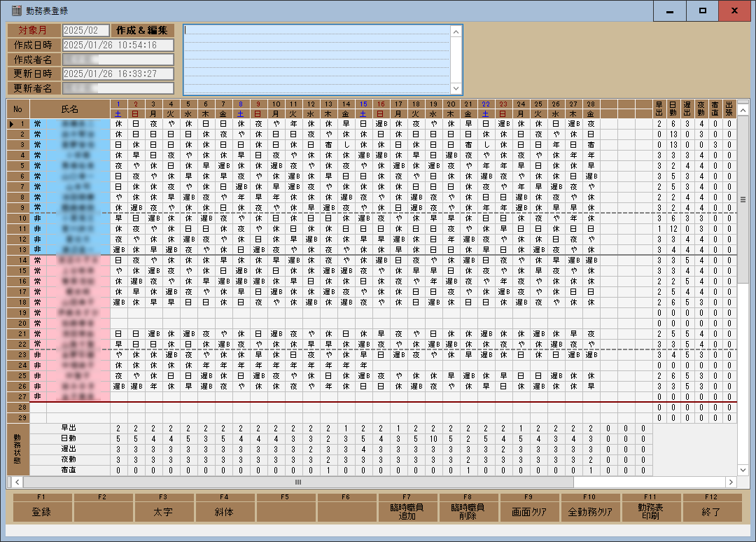Clear the screen with 画面クリア F9
Viewport: 756px width, 542px height.
point(529,508)
